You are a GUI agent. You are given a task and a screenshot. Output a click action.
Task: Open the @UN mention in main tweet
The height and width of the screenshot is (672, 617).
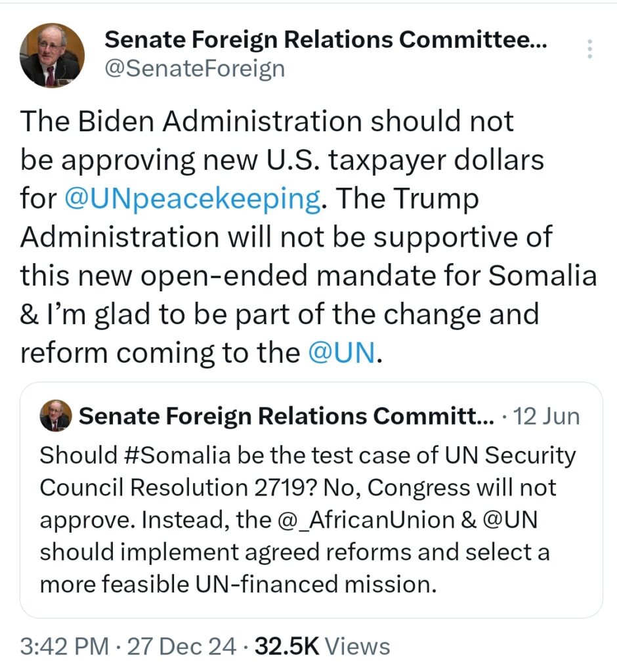341,352
